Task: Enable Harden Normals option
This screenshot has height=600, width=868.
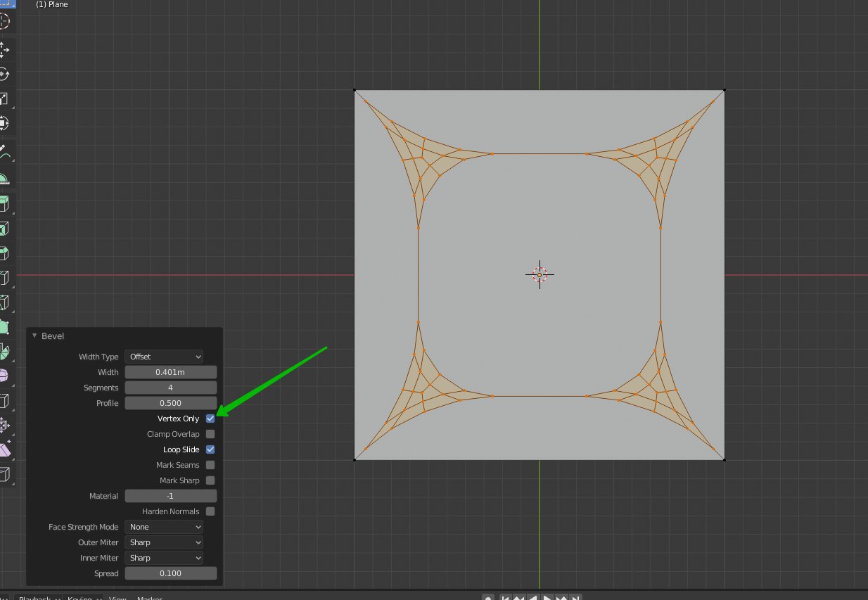Action: click(210, 511)
